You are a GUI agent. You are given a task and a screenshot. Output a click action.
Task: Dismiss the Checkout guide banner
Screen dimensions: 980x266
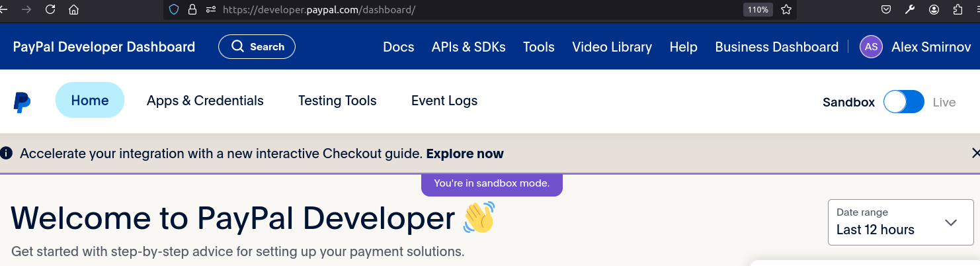[975, 154]
